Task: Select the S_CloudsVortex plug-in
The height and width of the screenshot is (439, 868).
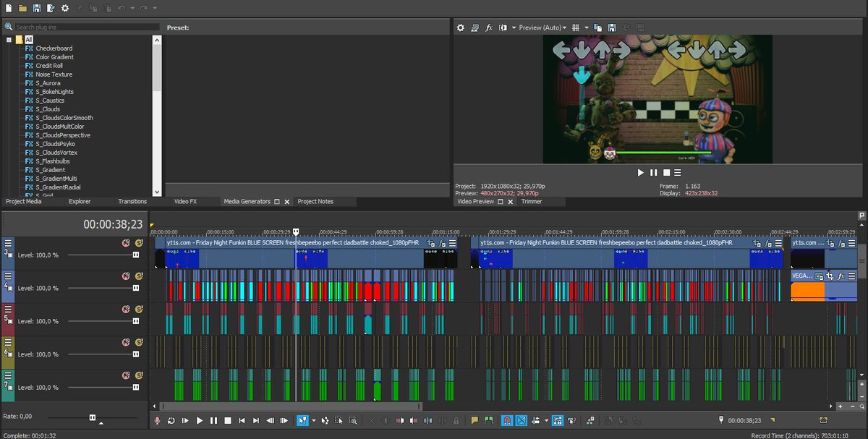Action: pos(56,153)
